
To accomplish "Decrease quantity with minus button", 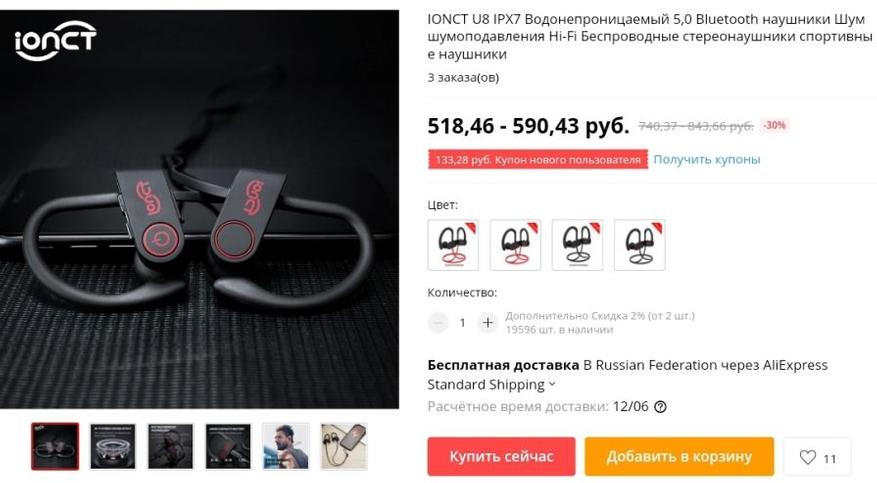I will [x=438, y=323].
